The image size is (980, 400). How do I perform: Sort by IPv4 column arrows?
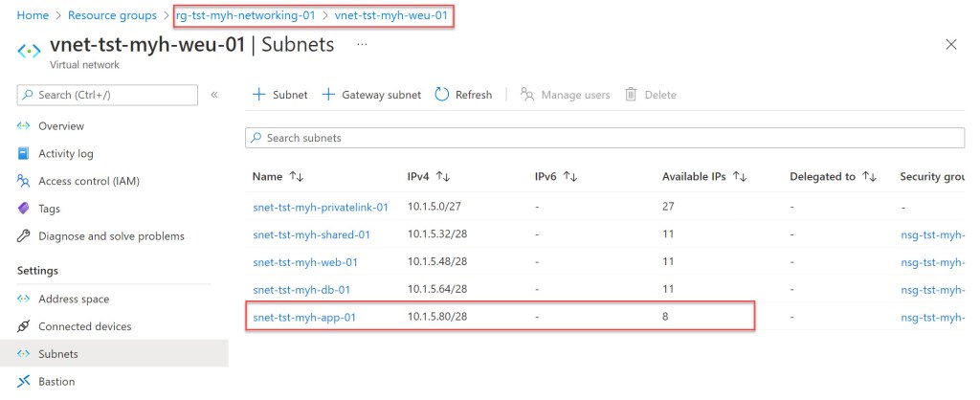443,177
